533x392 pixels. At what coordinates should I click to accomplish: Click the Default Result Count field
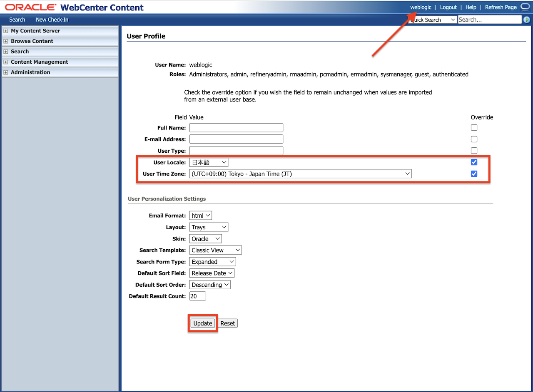[x=198, y=296]
